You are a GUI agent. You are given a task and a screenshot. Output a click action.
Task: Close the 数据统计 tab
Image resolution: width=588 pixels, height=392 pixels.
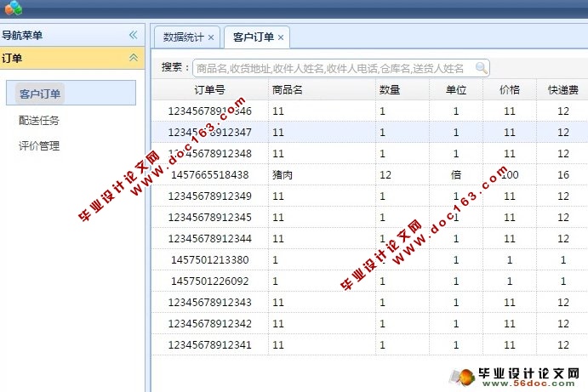[211, 37]
